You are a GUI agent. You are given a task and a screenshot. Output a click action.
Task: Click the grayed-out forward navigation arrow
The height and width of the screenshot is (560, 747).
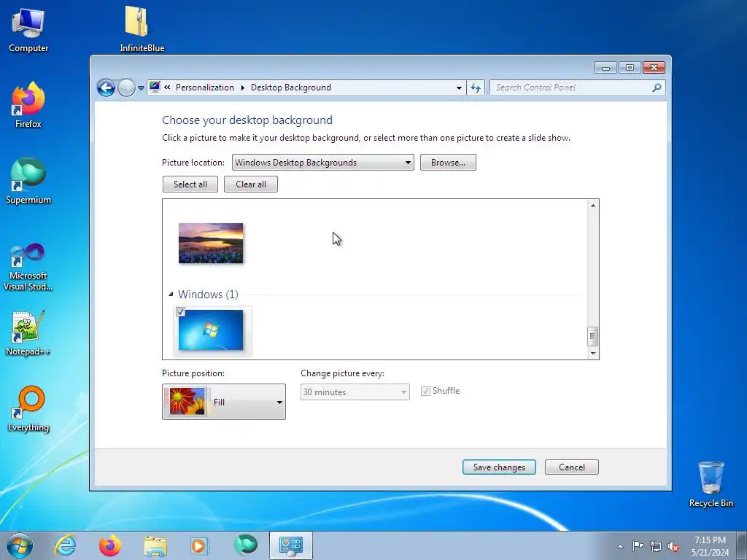(x=126, y=87)
